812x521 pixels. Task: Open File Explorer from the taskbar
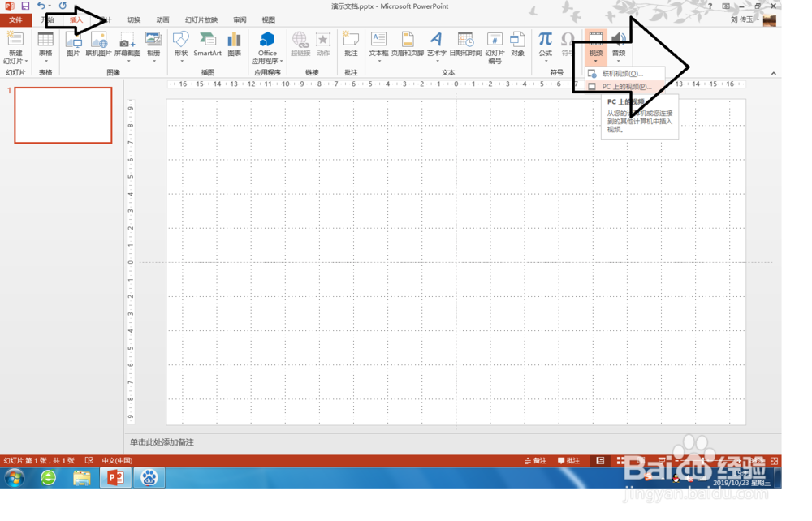coord(82,477)
